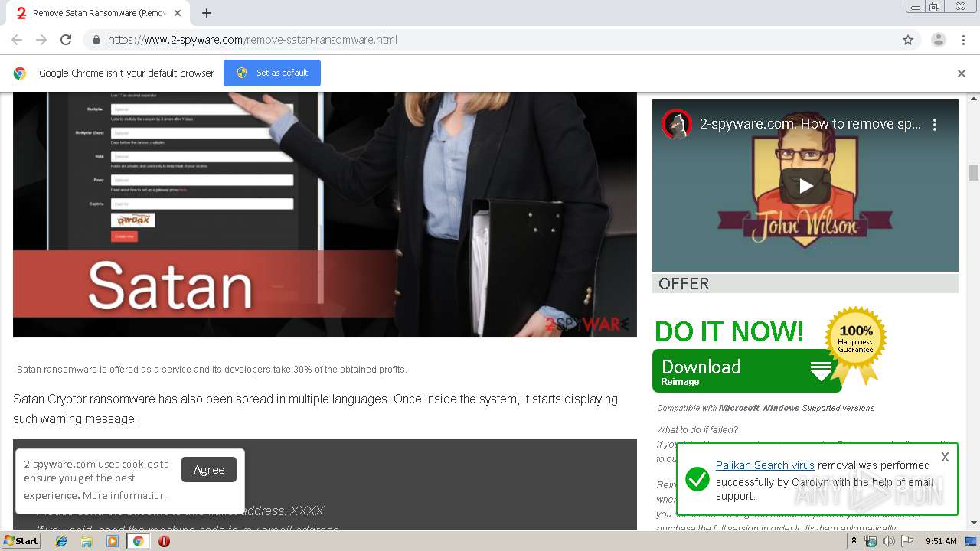The height and width of the screenshot is (551, 980).
Task: Open Windows Explorer from taskbar
Action: point(87,541)
